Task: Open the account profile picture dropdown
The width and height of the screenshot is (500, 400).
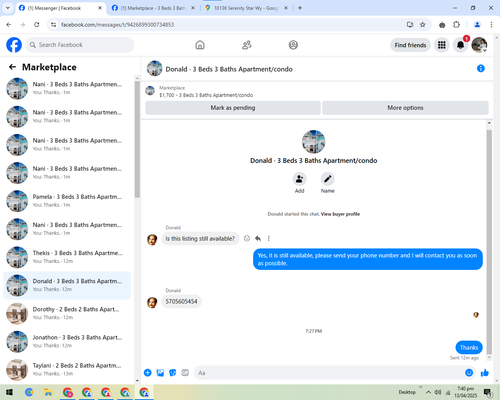Action: pyautogui.click(x=479, y=45)
